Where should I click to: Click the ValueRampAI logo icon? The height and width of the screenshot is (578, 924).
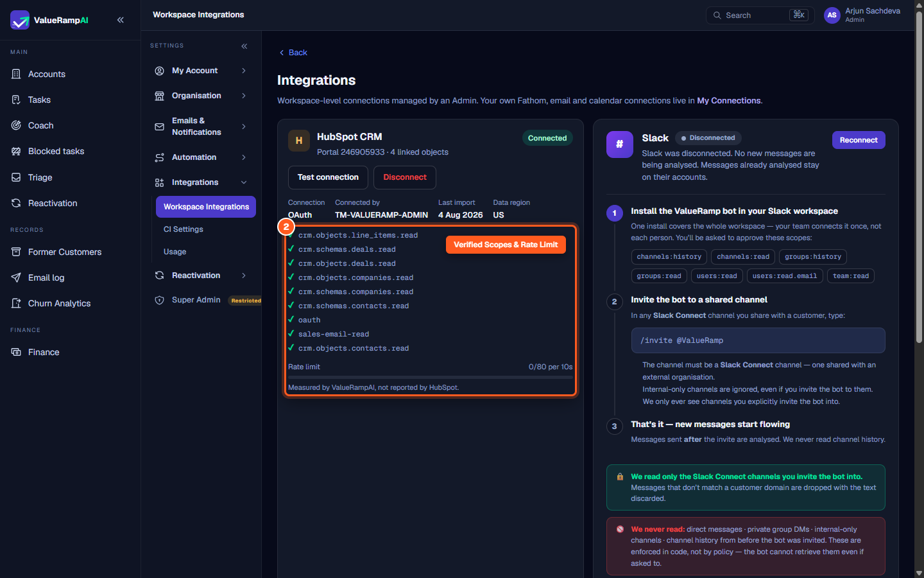[x=20, y=20]
